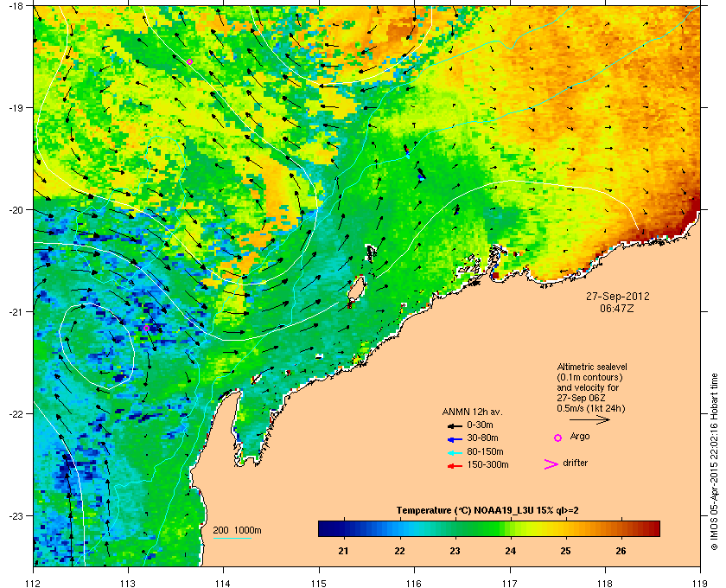The image size is (726, 588).
Task: Click longitude axis label 117
Action: click(510, 583)
